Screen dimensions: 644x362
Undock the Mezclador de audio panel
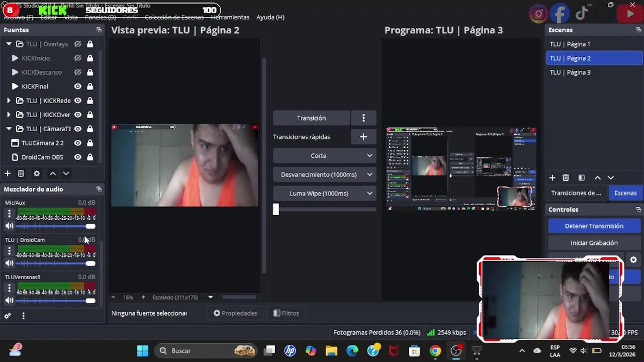(x=99, y=189)
